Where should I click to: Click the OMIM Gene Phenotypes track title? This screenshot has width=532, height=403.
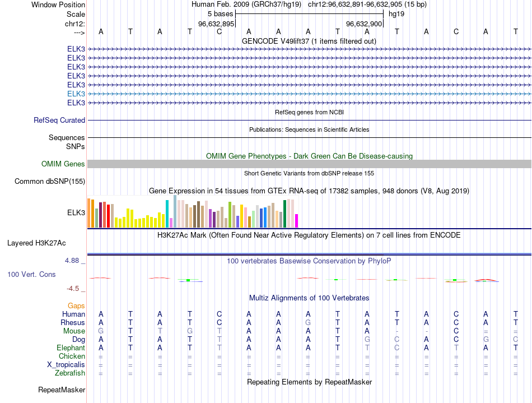pos(310,156)
